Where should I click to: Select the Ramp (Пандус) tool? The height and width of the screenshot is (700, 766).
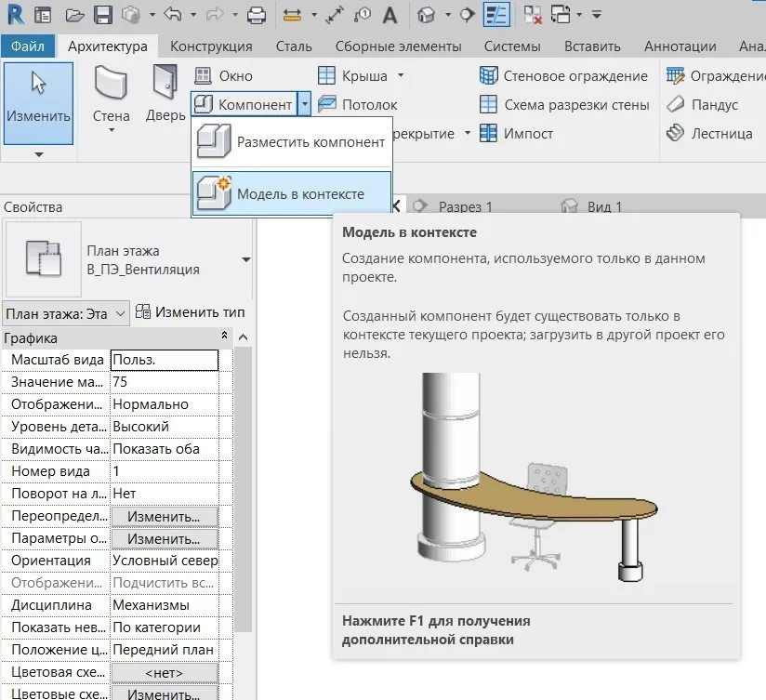(x=716, y=105)
